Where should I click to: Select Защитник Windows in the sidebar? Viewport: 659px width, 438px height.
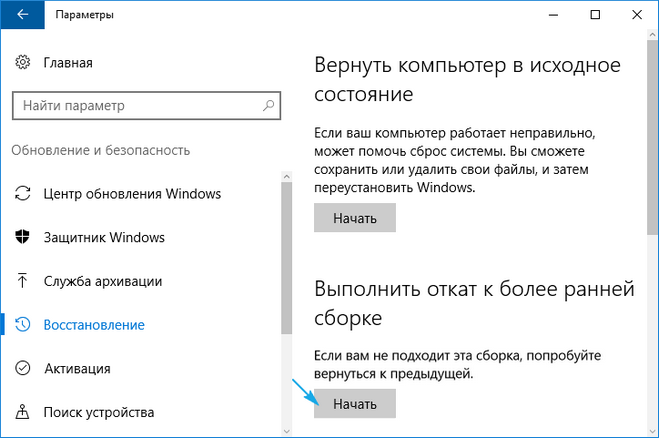(104, 238)
